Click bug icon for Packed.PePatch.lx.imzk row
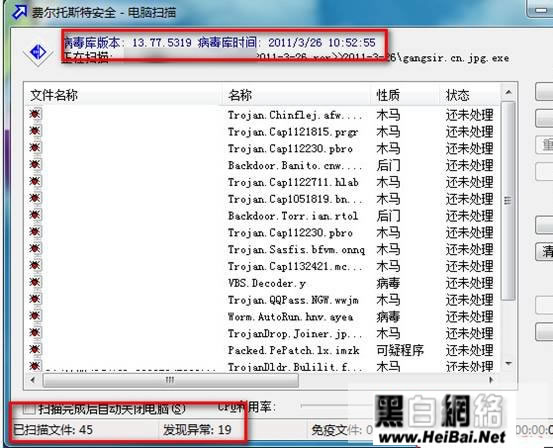This screenshot has height=448, width=553. pos(35,349)
